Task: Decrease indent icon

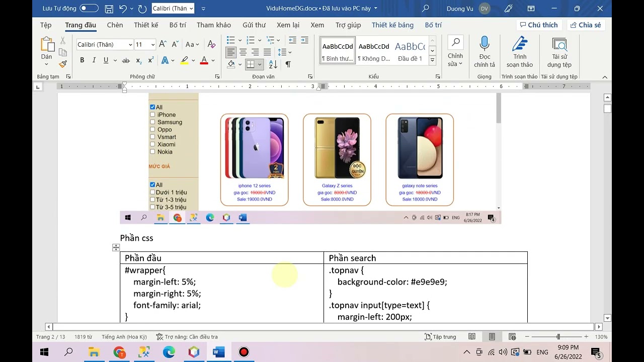Action: (x=292, y=40)
